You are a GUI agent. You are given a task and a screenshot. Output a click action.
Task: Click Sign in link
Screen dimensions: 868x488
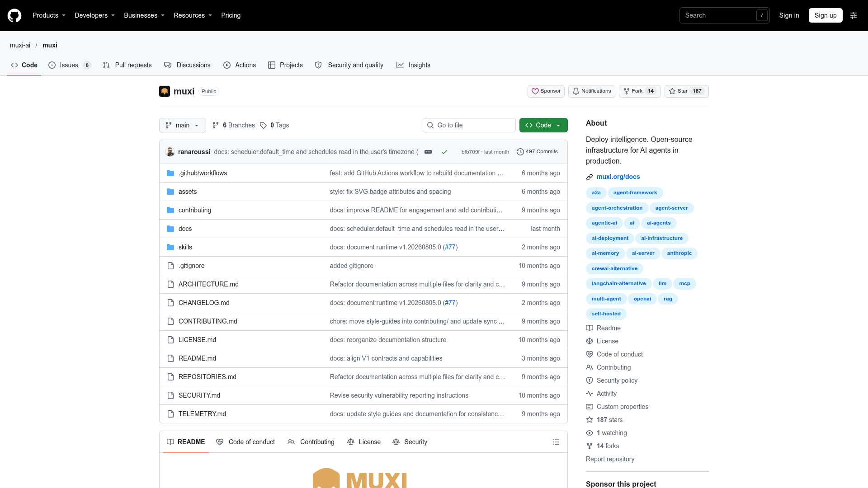click(x=789, y=15)
